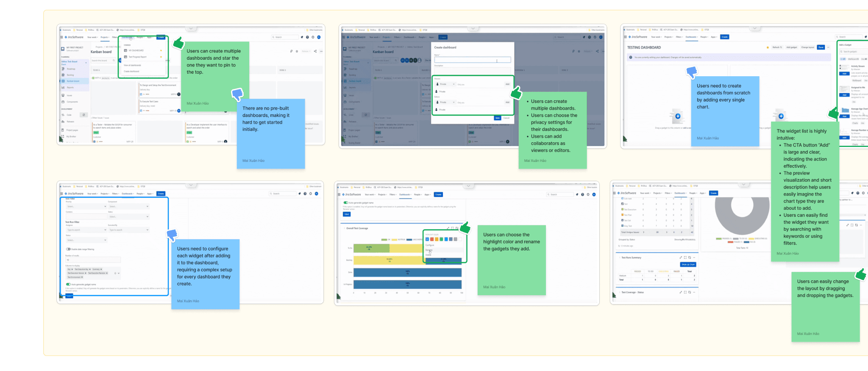Click the Jira Software logo in Kanban board screenshot
This screenshot has height=371, width=868.
(x=75, y=37)
